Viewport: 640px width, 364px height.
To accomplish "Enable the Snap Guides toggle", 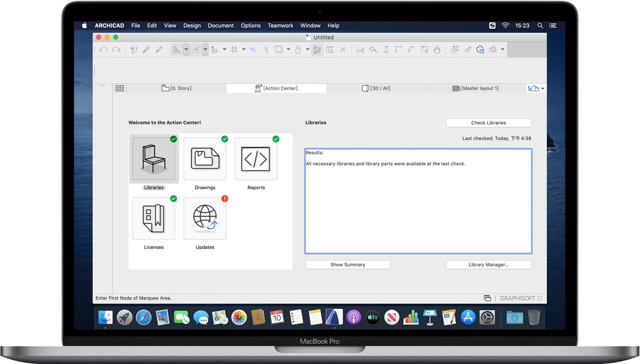I will (197, 49).
